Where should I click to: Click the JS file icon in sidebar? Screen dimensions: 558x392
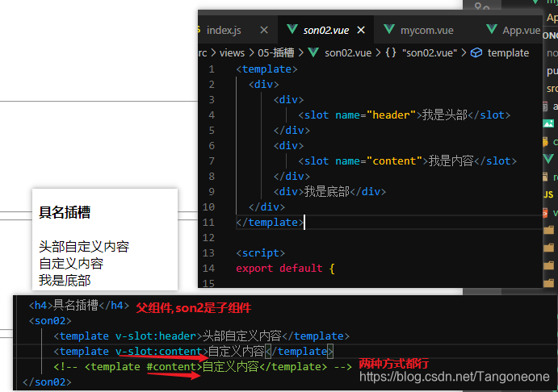tap(548, 194)
